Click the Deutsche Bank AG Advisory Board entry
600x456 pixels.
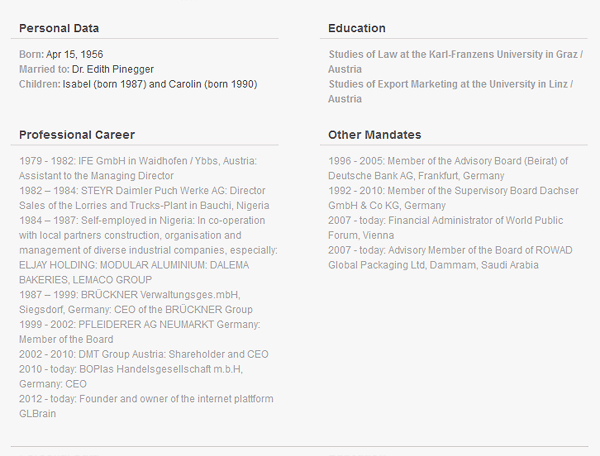click(x=448, y=168)
